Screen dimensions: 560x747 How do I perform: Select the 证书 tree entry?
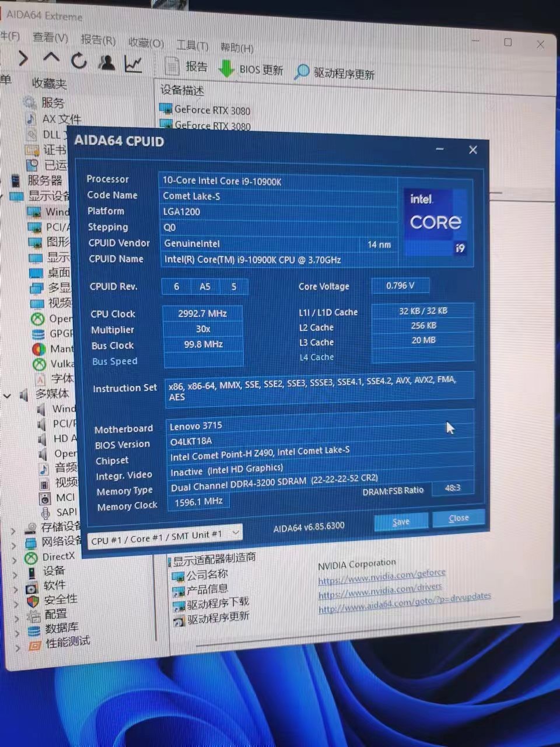(x=54, y=150)
